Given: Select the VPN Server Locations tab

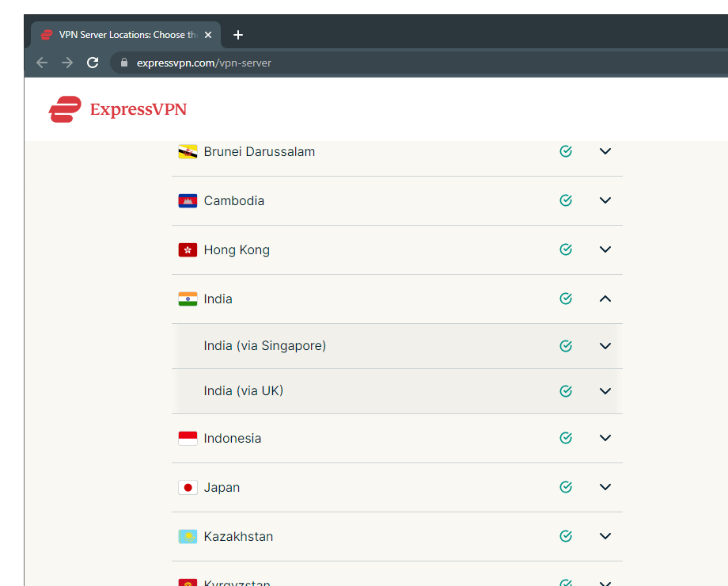Looking at the screenshot, I should click(x=126, y=35).
